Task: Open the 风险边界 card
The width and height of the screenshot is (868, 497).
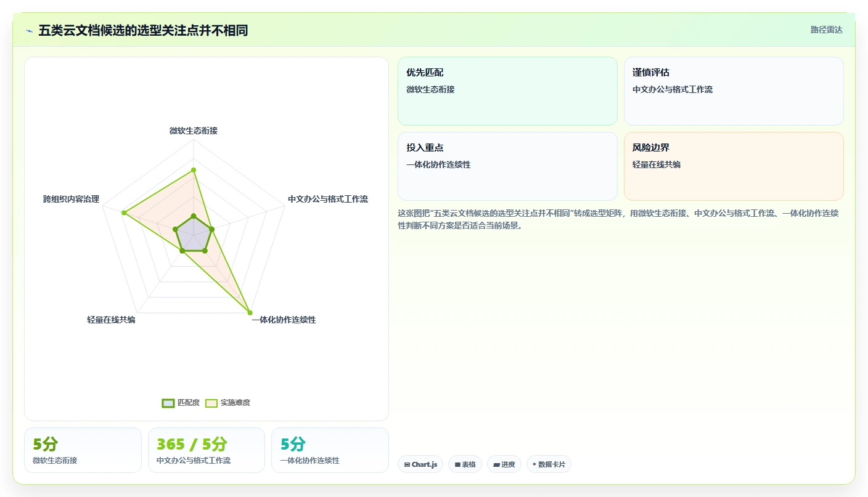Action: [734, 166]
